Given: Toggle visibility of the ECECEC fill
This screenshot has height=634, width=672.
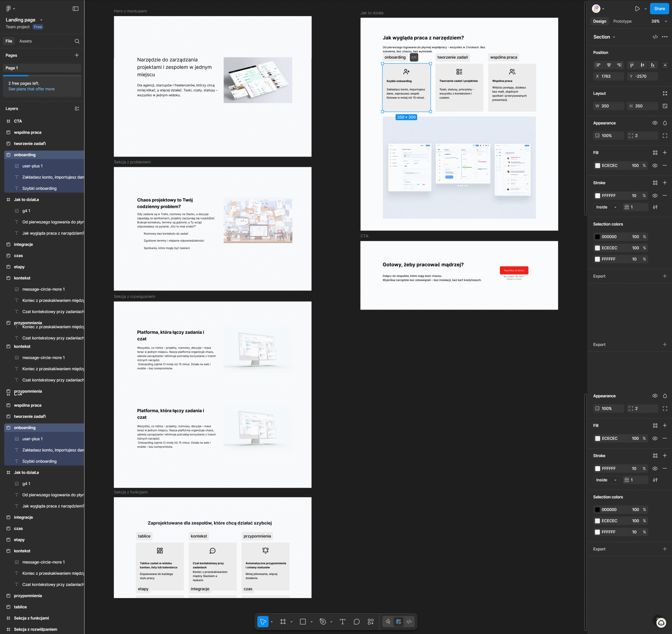Looking at the screenshot, I should pos(655,165).
